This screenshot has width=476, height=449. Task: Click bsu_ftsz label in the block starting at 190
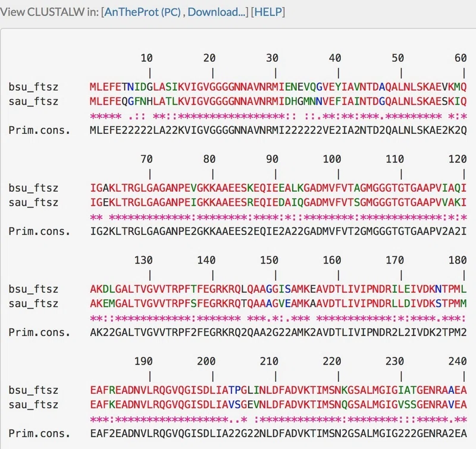point(33,390)
